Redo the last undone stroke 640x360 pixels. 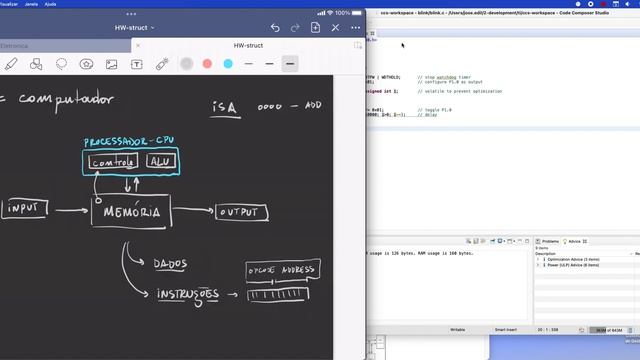click(295, 27)
